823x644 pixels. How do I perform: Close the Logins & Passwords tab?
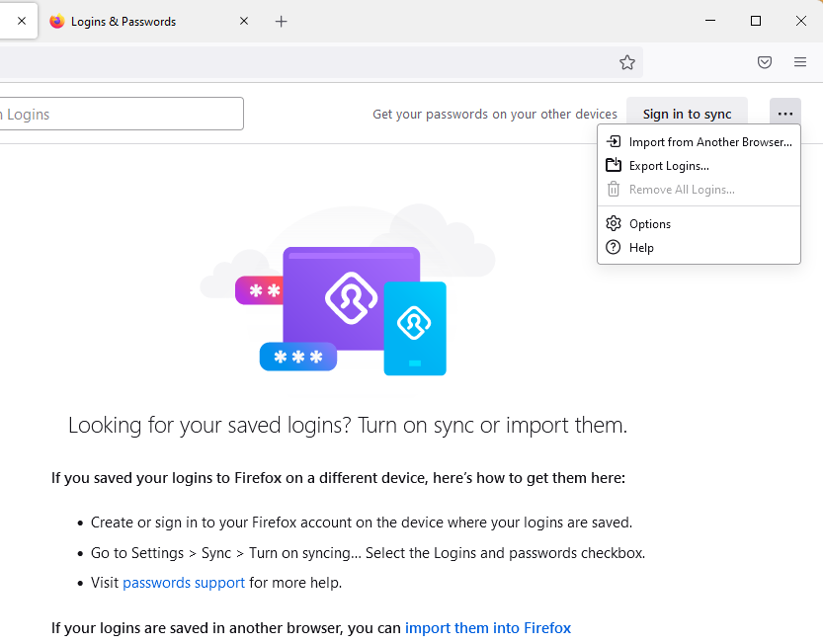coord(244,21)
